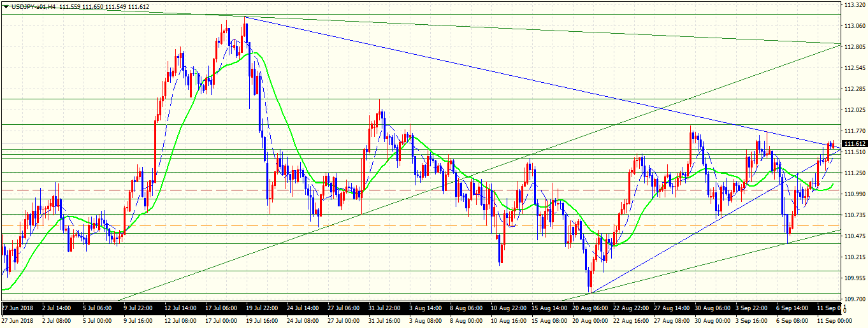This screenshot has height=328, width=868.
Task: Click the 111.549 low price value
Action: (x=115, y=6)
